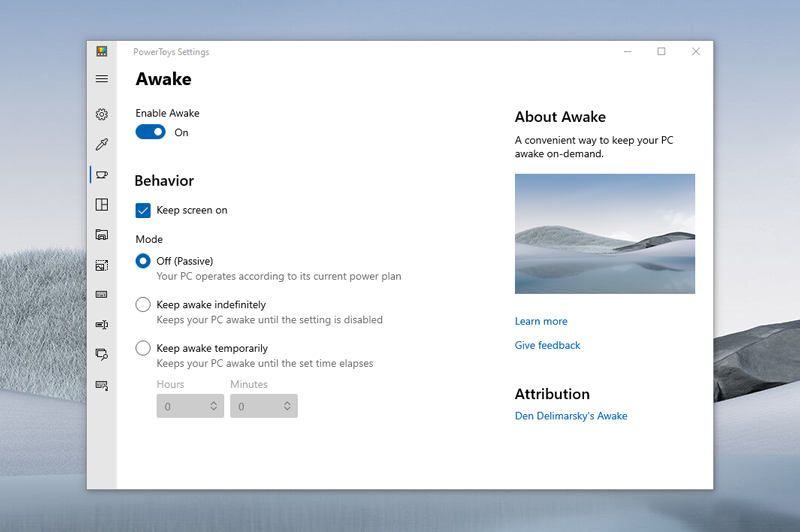Uncheck the Keep screen on checkbox
The image size is (800, 532).
[143, 210]
